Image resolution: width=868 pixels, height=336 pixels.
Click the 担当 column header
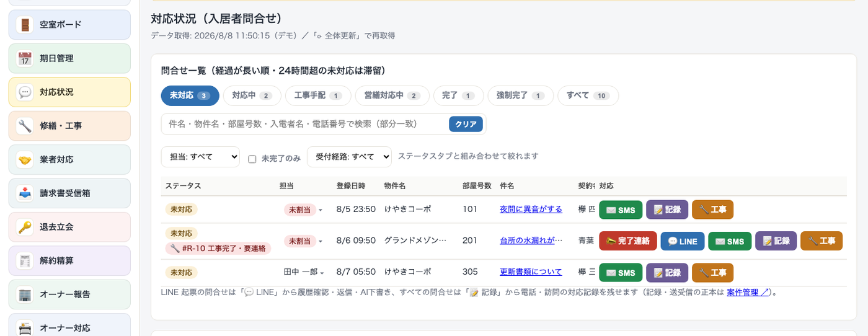tap(286, 186)
